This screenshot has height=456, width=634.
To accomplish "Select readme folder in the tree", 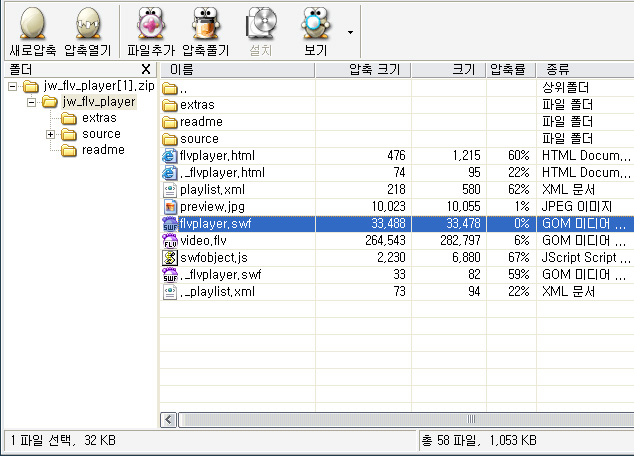I will (x=103, y=150).
